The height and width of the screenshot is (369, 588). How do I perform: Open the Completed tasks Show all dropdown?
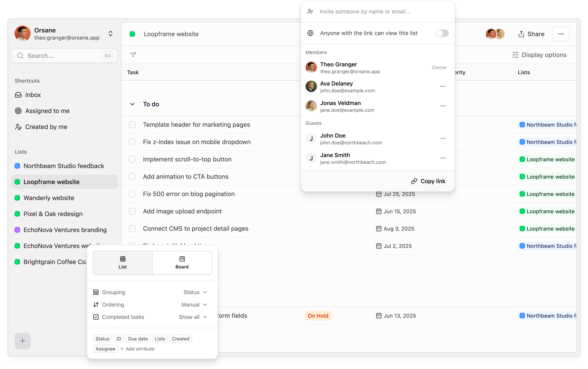click(193, 317)
